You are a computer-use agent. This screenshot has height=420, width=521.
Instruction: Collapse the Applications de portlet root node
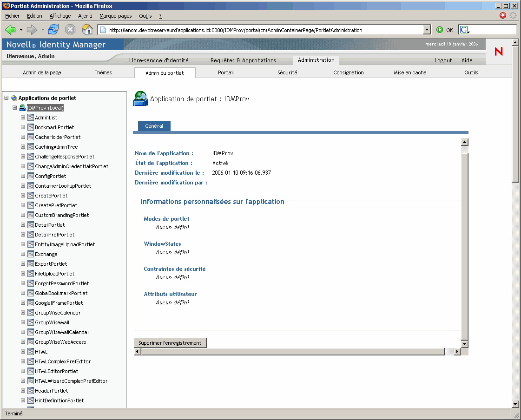(7, 98)
